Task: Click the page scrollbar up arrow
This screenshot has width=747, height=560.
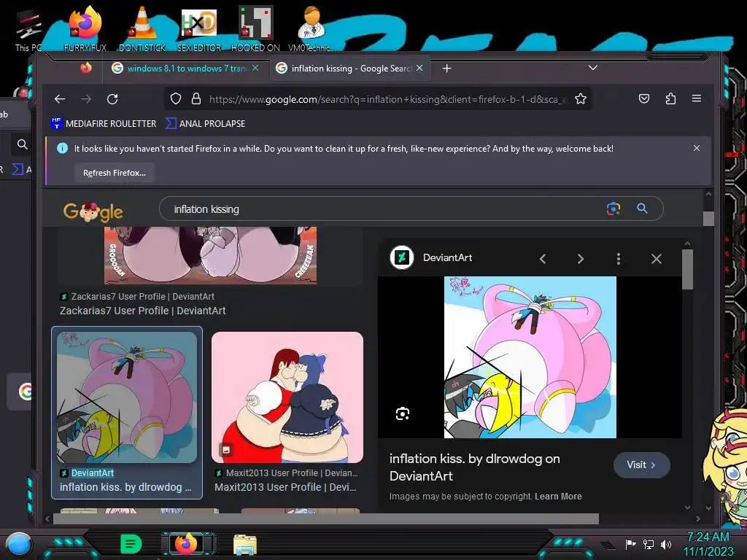Action: click(x=708, y=194)
